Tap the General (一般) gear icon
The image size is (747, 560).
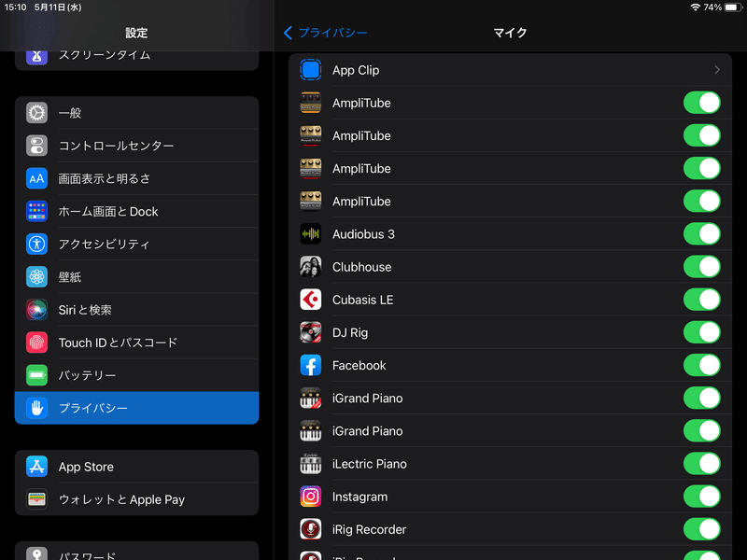(x=36, y=113)
